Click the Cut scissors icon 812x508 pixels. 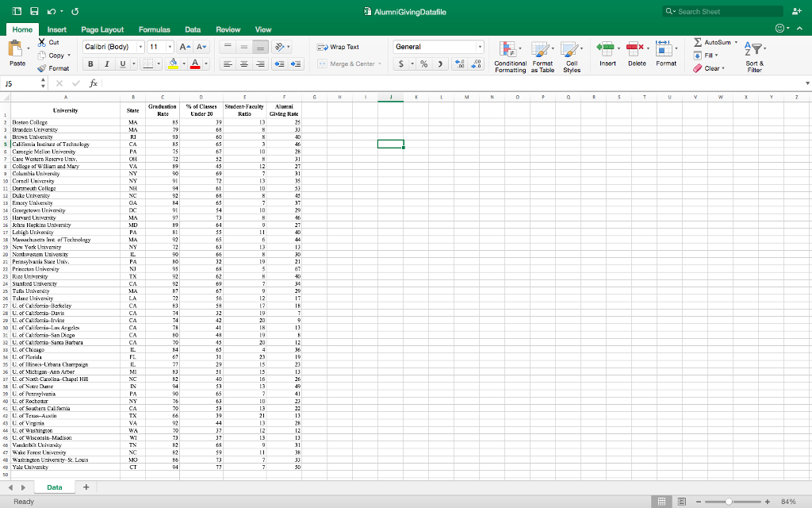(42, 42)
